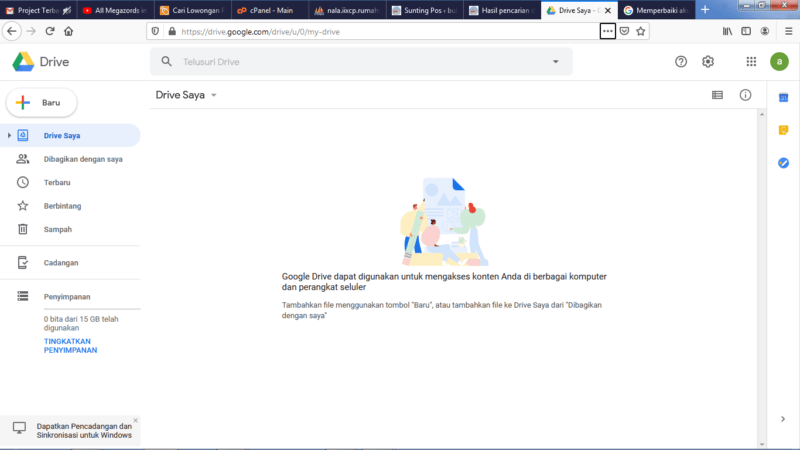Toggle Firefox sidebar icon
Screen dimensions: 800x450
coord(746,31)
